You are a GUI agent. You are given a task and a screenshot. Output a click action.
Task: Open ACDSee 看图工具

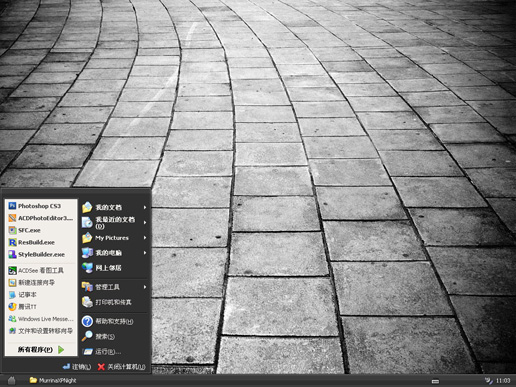pos(41,270)
